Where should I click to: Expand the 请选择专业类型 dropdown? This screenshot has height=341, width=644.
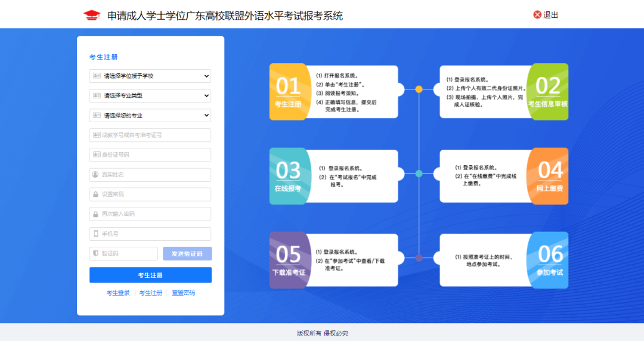point(150,95)
